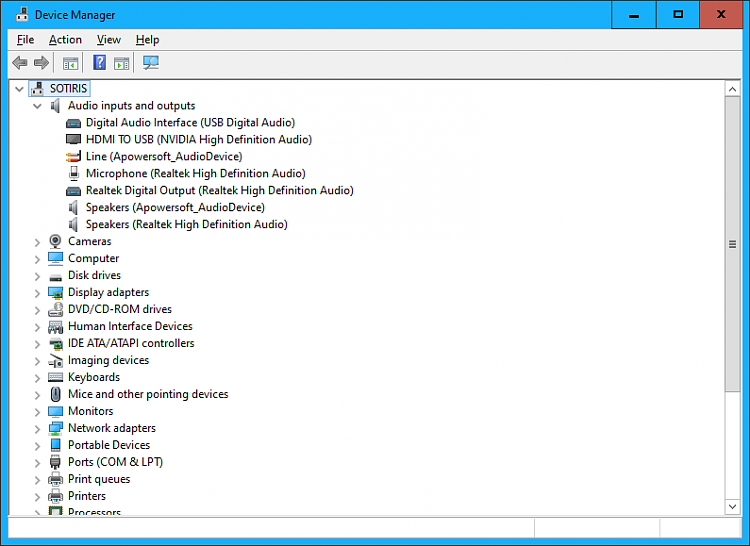
Task: Click the Ports (COM & LPT) icon
Action: point(55,462)
